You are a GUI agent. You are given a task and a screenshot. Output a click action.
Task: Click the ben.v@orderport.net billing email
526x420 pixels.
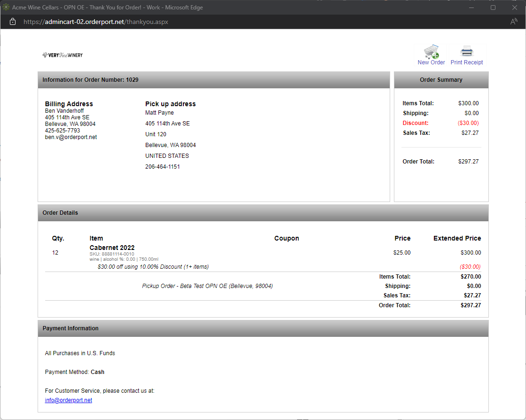(71, 137)
